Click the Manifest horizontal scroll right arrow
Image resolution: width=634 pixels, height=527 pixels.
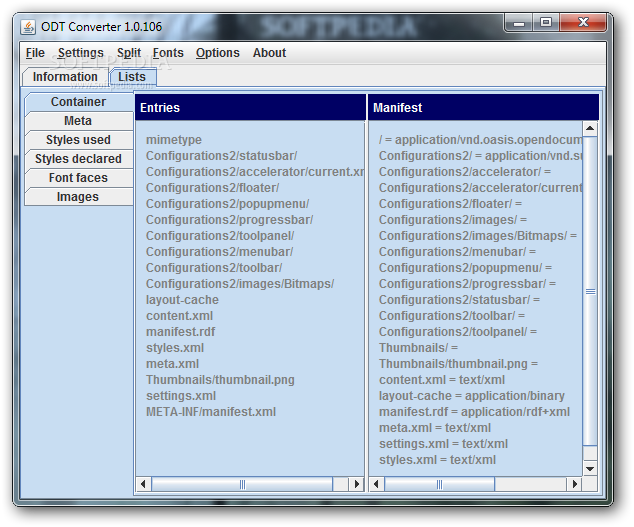[x=575, y=484]
